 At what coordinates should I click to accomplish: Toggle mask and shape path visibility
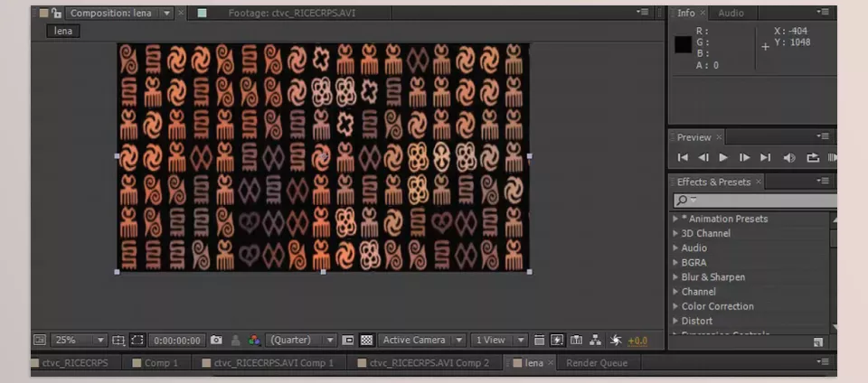pos(137,341)
